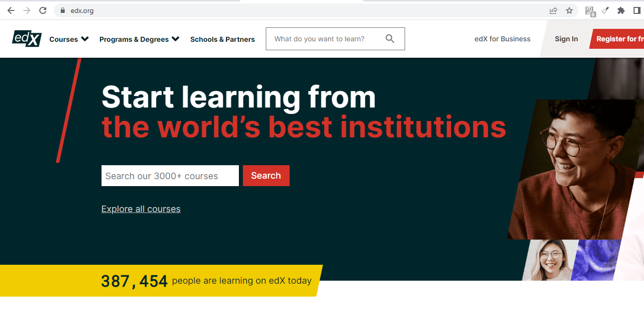View site info via the lock icon
Image resolution: width=644 pixels, height=317 pixels.
[x=63, y=10]
